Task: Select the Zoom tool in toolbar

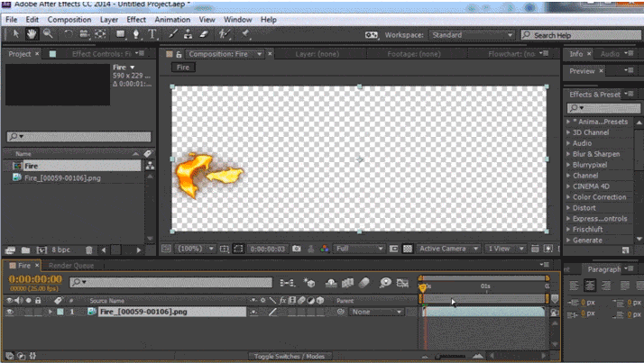Action: 48,34
